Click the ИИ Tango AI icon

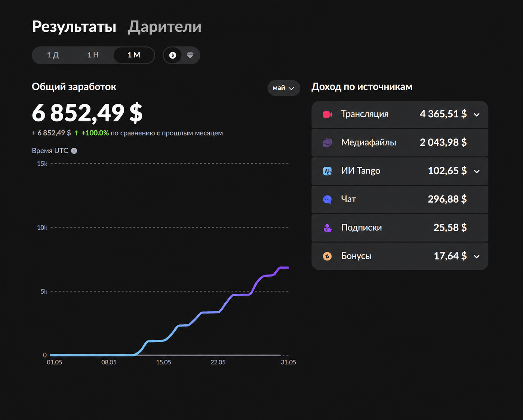point(327,171)
